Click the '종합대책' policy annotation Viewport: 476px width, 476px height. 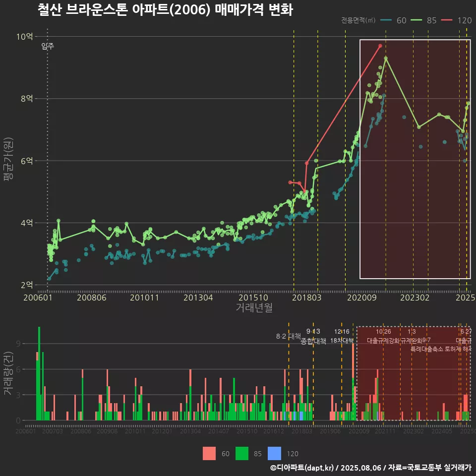tap(313, 341)
